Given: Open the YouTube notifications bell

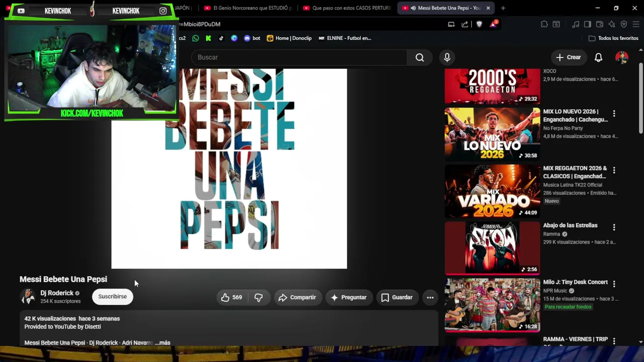Looking at the screenshot, I should tap(598, 57).
